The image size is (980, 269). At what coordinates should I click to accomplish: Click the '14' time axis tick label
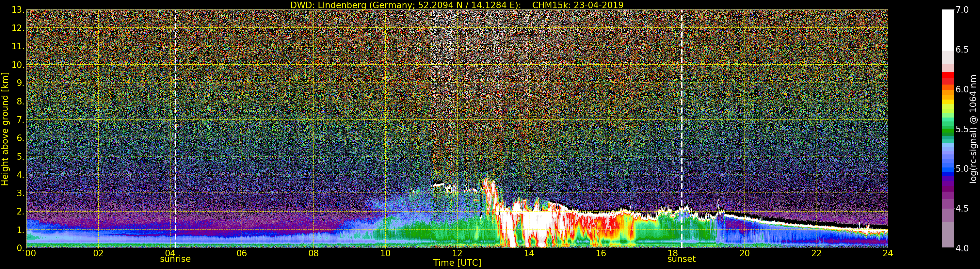pyautogui.click(x=529, y=253)
